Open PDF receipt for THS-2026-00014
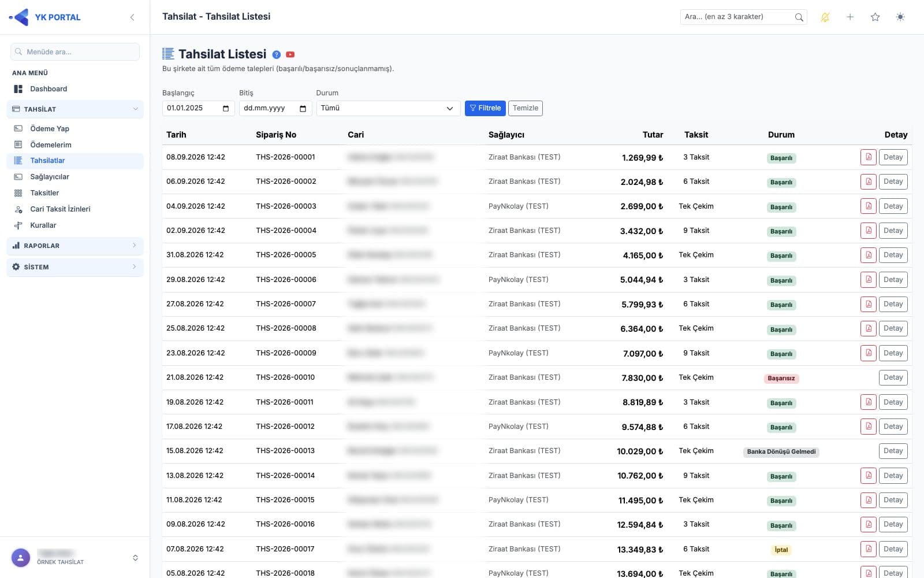 click(x=869, y=476)
